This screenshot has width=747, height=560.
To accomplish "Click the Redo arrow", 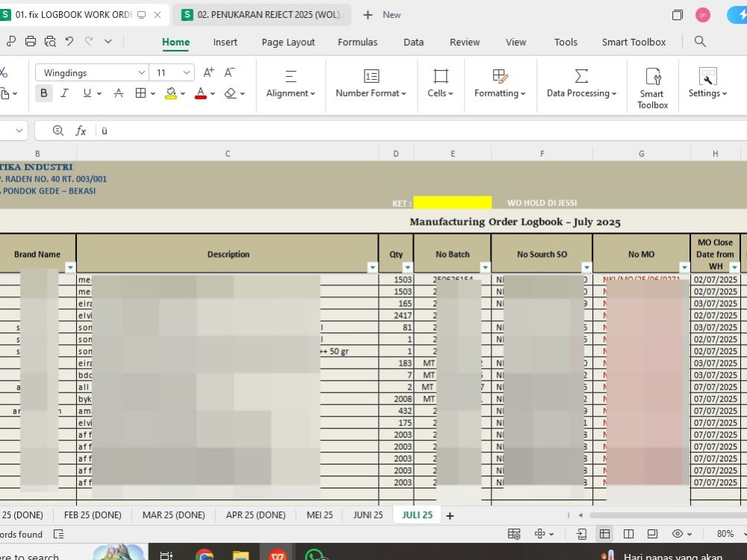I will click(x=89, y=41).
